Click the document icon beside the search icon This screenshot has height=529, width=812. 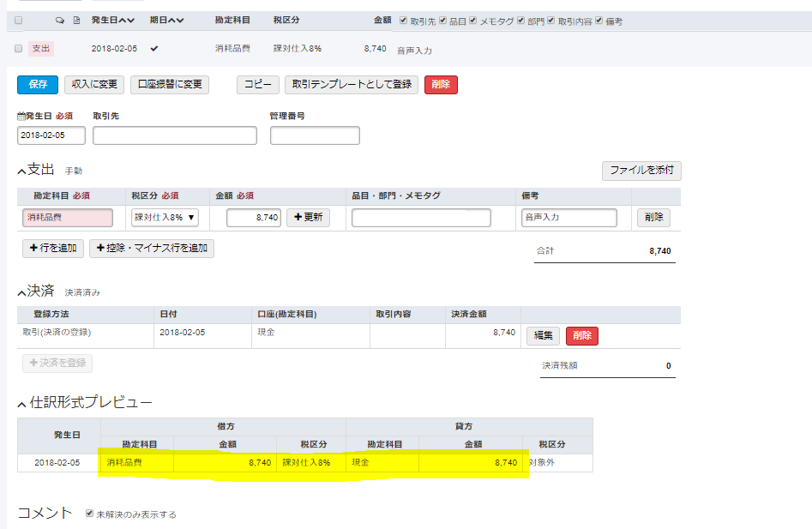[76, 19]
